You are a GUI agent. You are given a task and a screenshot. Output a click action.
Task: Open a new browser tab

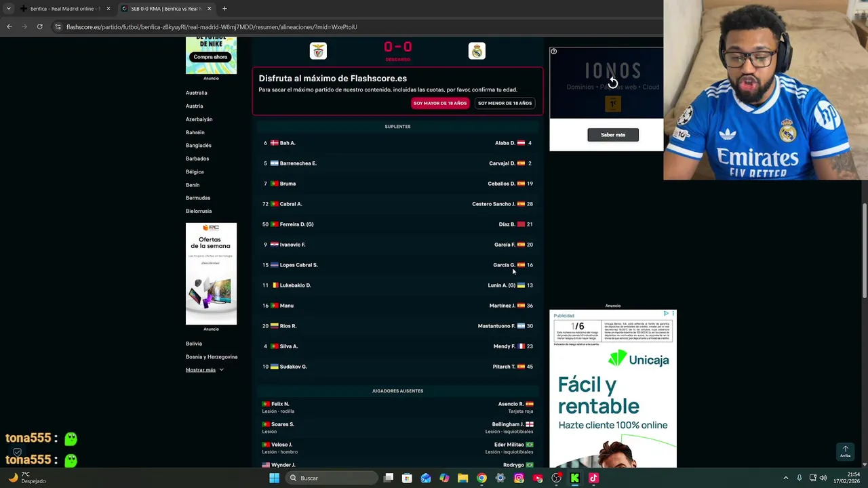coord(224,9)
